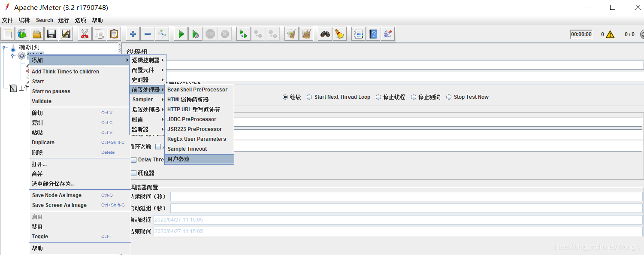
Task: Click the Paste clipboard icon
Action: pos(114,33)
